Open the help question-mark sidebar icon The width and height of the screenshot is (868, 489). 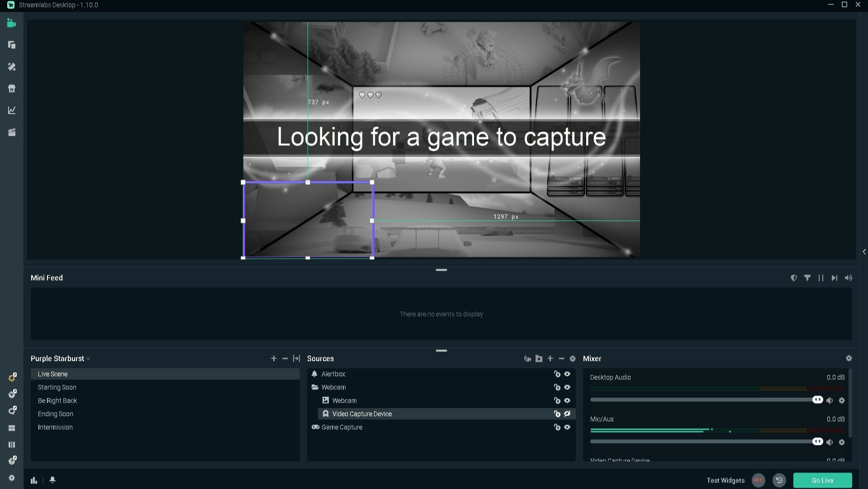click(x=13, y=461)
